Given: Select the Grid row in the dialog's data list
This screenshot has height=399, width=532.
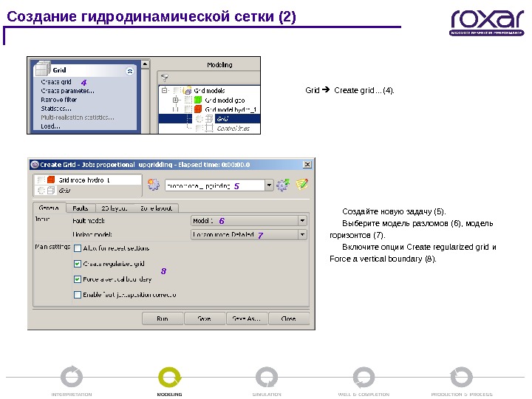Looking at the screenshot, I should 87,191.
